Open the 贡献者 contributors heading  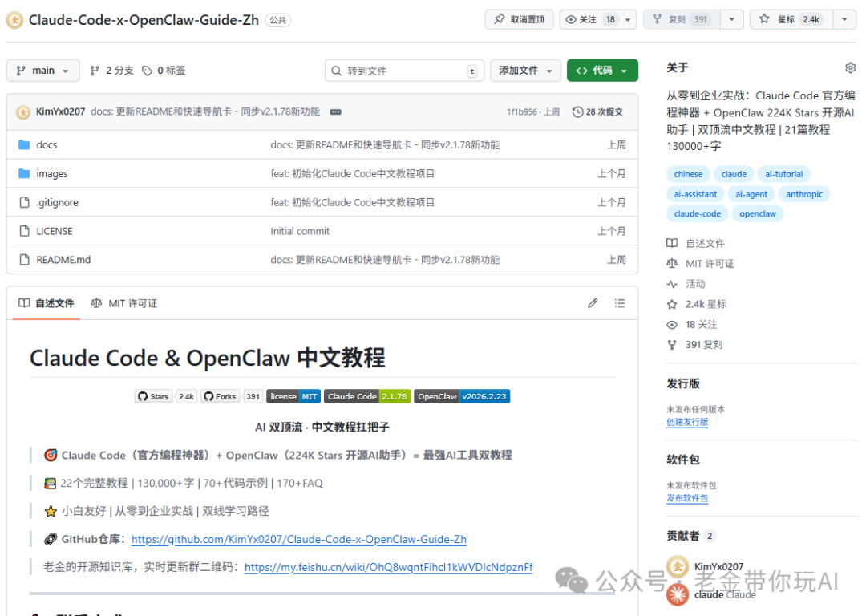pos(682,535)
